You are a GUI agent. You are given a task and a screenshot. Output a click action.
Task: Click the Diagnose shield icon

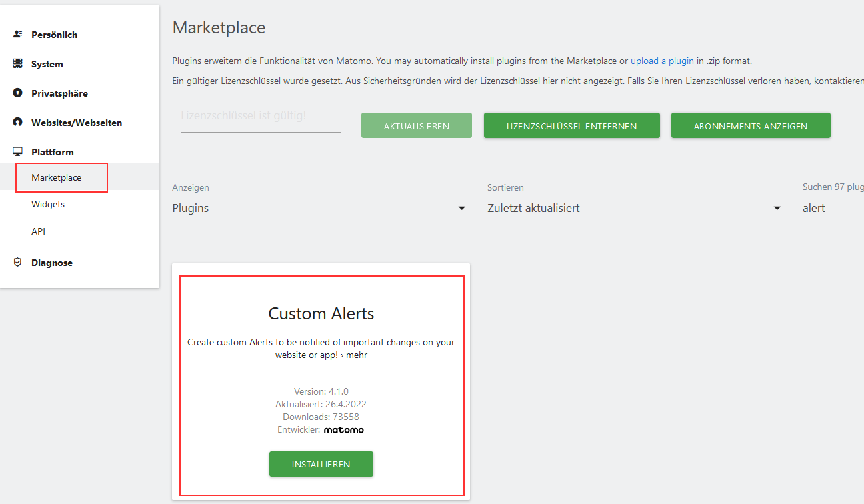point(18,262)
